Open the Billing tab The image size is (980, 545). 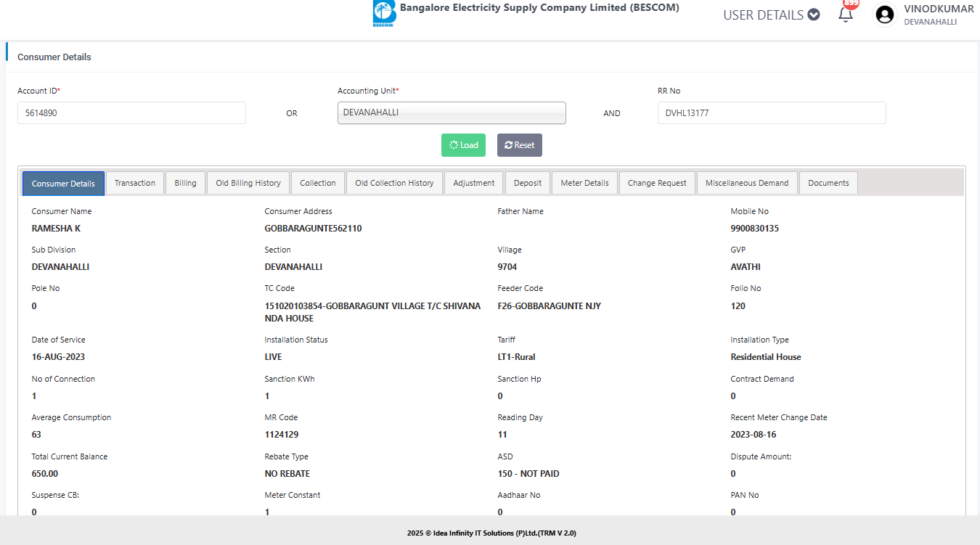185,183
